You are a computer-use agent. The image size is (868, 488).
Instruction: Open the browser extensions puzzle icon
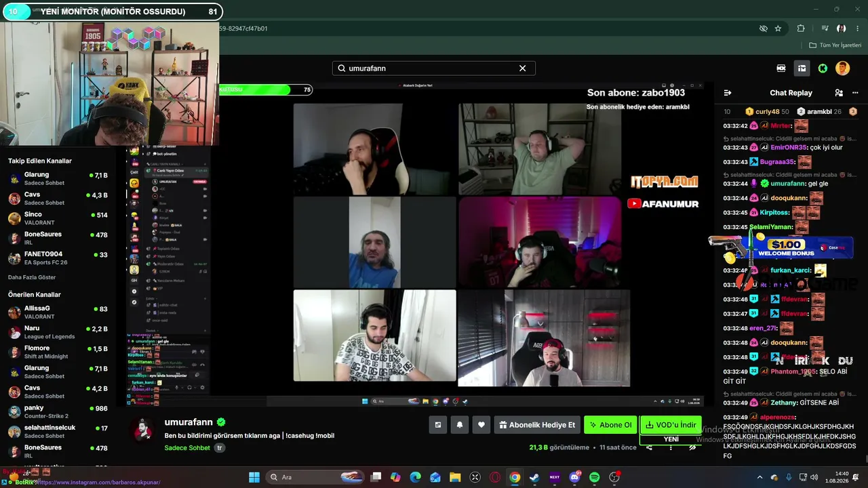pos(801,28)
